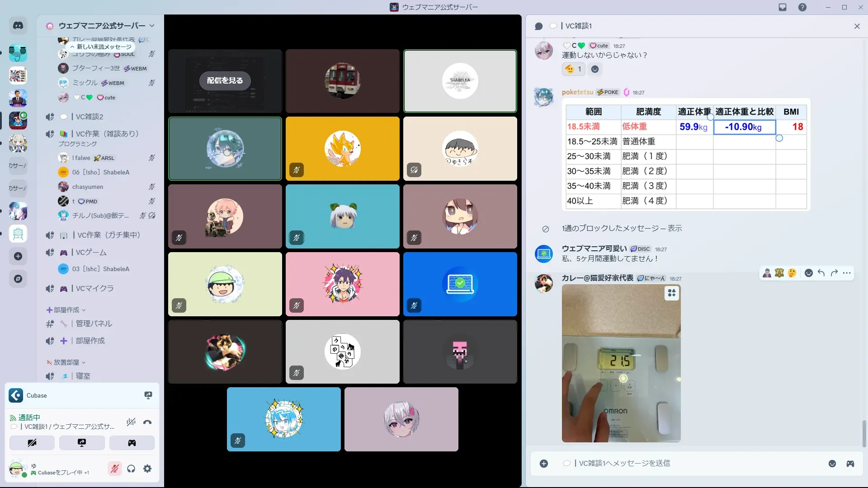Image resolution: width=868 pixels, height=488 pixels.
Task: Open 管理パネル text channel
Action: click(94, 324)
